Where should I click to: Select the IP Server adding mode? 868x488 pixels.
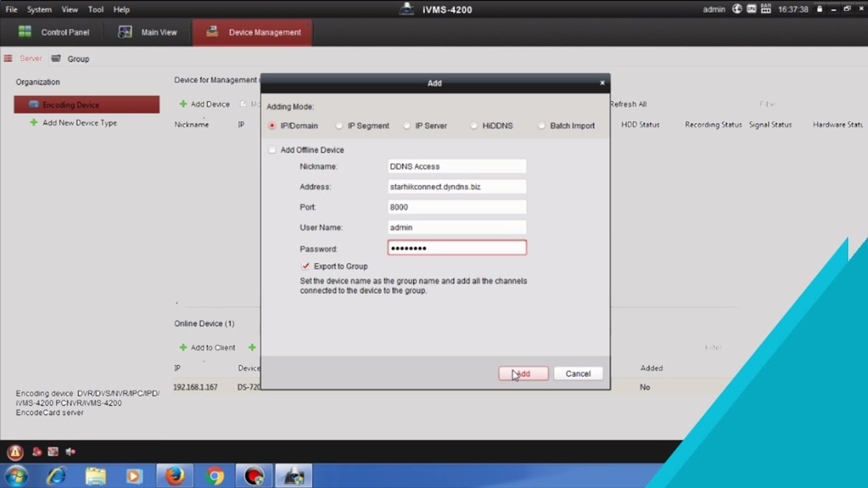pyautogui.click(x=407, y=125)
